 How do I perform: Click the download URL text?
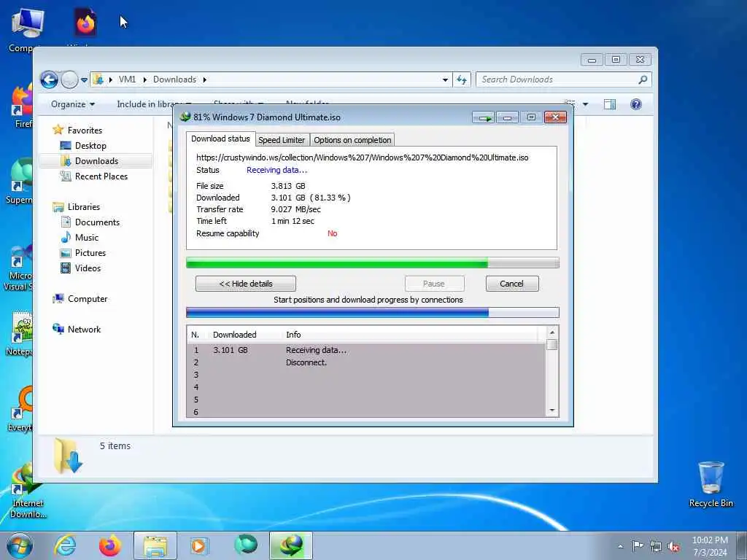click(x=362, y=157)
